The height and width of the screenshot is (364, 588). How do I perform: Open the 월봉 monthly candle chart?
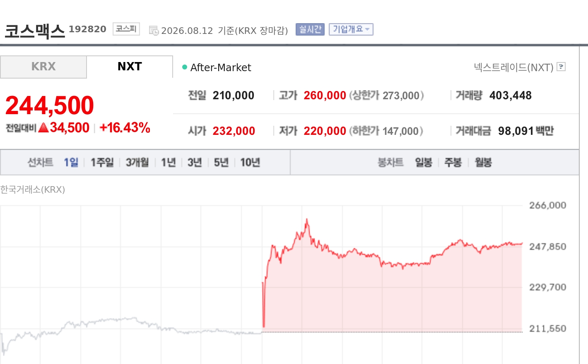pyautogui.click(x=483, y=162)
